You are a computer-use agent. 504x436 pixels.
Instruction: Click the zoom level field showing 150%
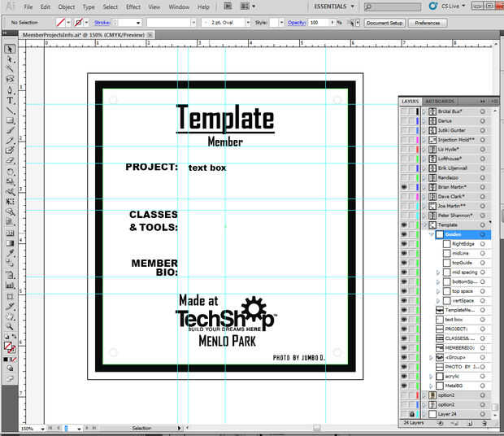[x=29, y=429]
